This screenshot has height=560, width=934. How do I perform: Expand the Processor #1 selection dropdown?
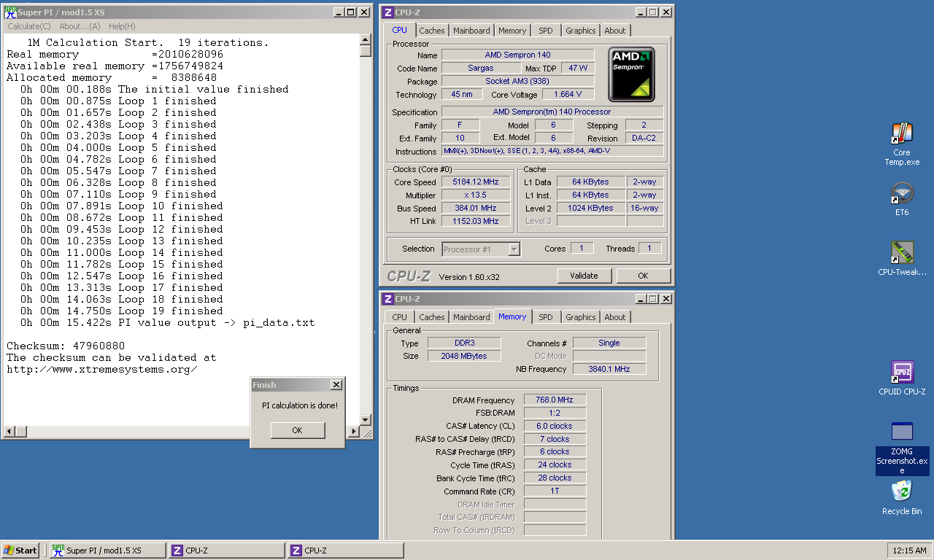(x=514, y=249)
